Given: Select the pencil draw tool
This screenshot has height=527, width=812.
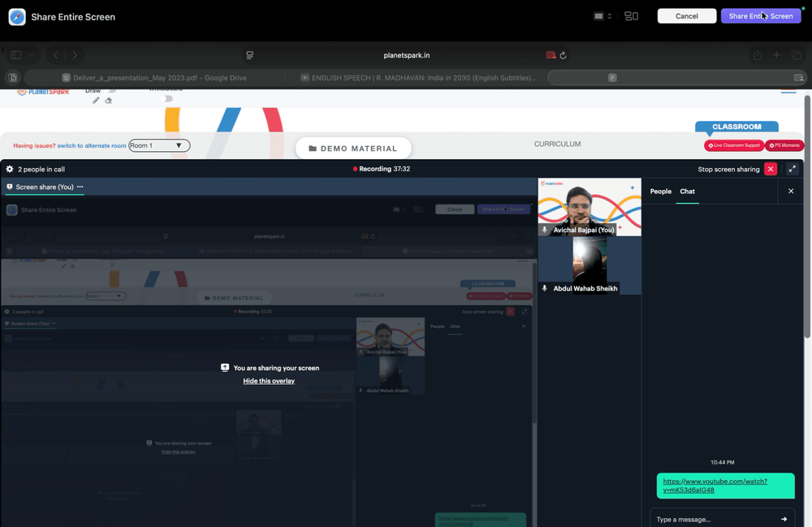Looking at the screenshot, I should pyautogui.click(x=96, y=101).
